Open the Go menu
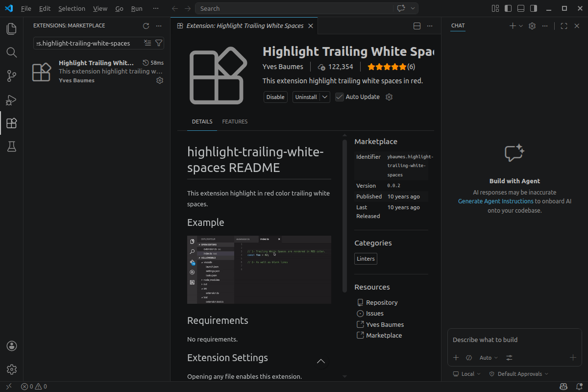The width and height of the screenshot is (588, 392). point(120,8)
